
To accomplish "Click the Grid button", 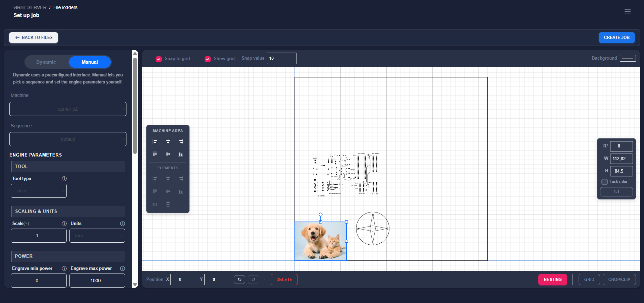I will tap(589, 280).
